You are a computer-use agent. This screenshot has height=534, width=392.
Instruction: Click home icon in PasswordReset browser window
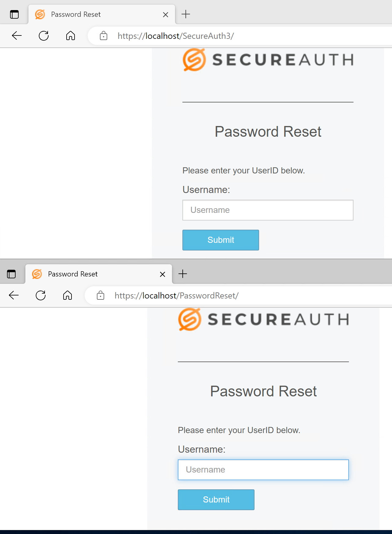click(x=68, y=295)
